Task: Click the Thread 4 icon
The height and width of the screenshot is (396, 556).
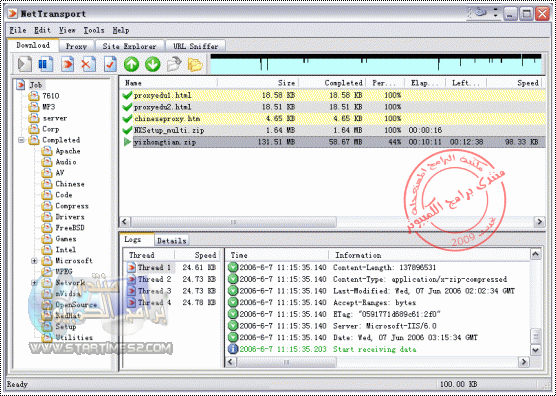Action: [x=132, y=302]
